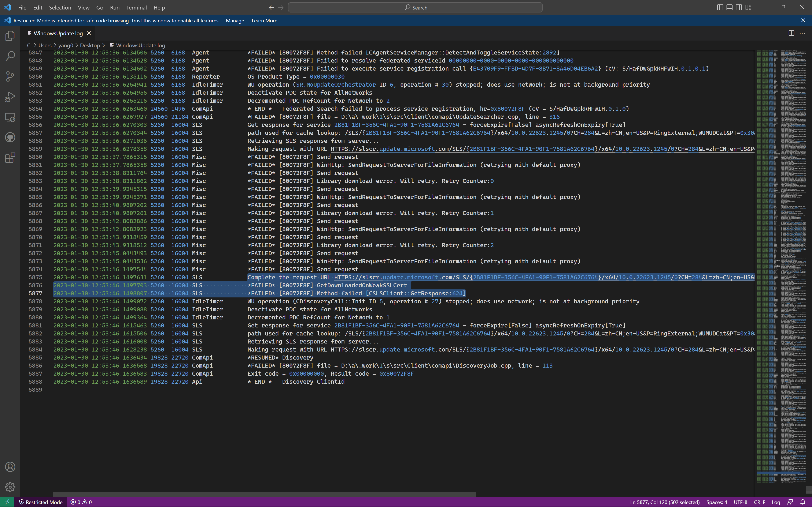Open the Source Control view
The width and height of the screenshot is (812, 507).
click(10, 76)
